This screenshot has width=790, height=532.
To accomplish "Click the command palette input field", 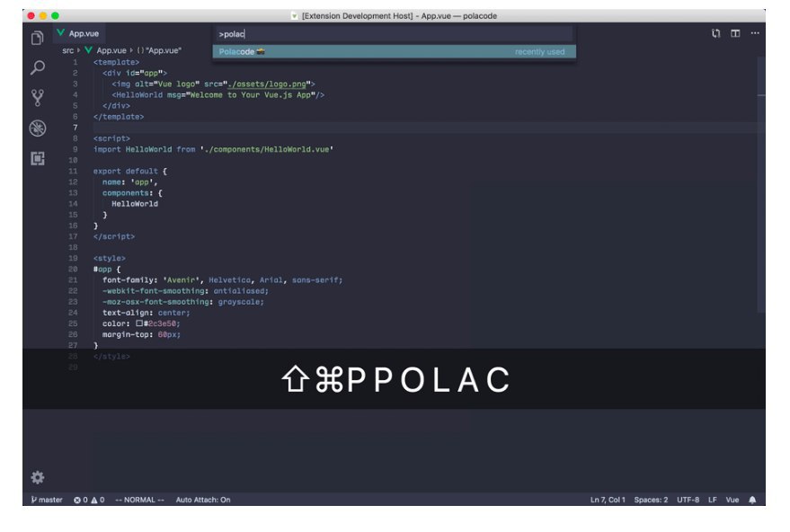I will pos(394,34).
